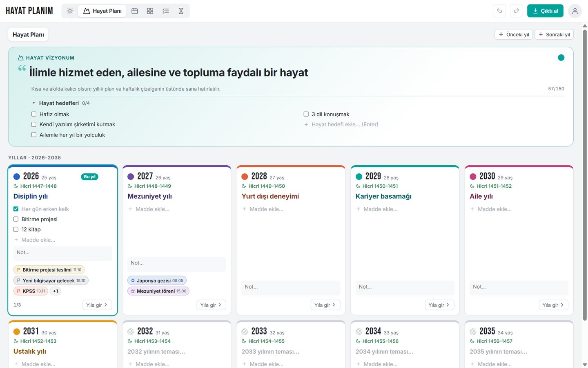This screenshot has height=368, width=588.
Task: Click the undo arrow icon
Action: pyautogui.click(x=499, y=11)
